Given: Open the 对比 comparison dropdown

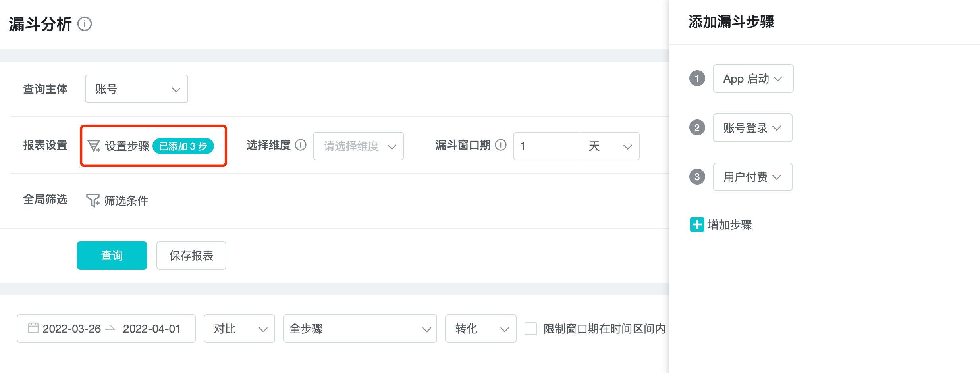Looking at the screenshot, I should pos(239,329).
